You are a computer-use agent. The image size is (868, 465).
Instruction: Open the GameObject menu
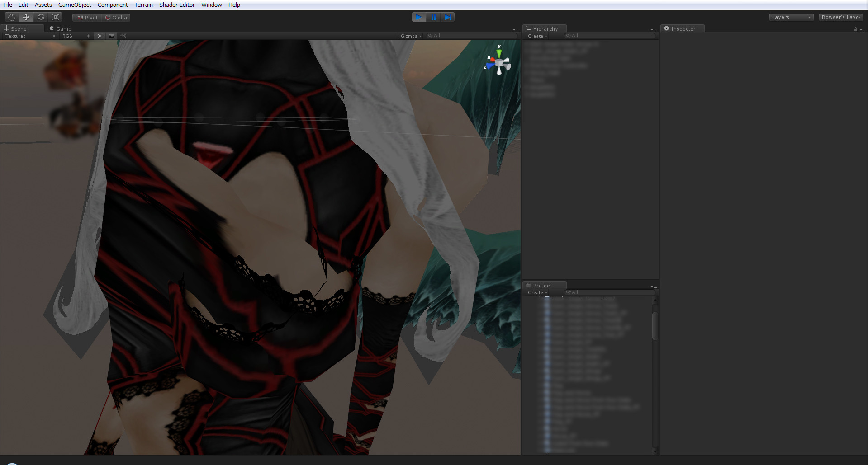(x=74, y=5)
